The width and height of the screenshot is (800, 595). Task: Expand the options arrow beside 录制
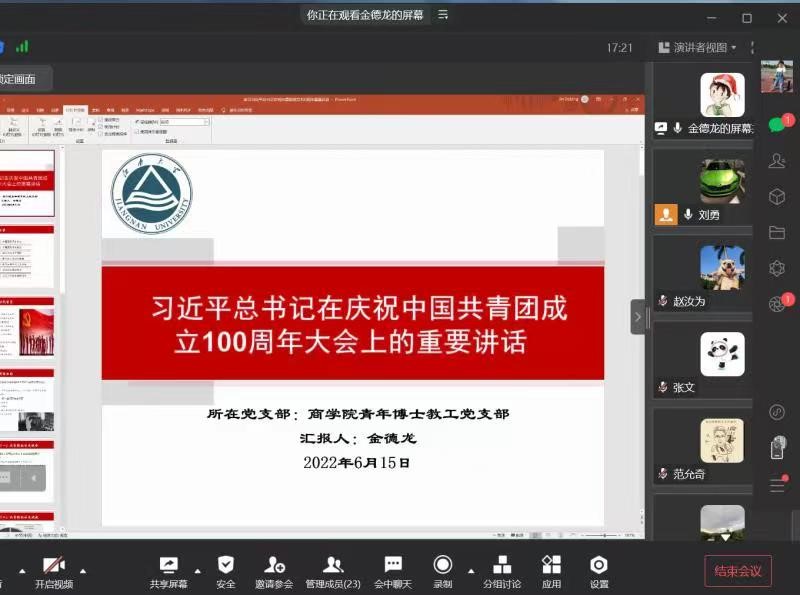point(471,571)
